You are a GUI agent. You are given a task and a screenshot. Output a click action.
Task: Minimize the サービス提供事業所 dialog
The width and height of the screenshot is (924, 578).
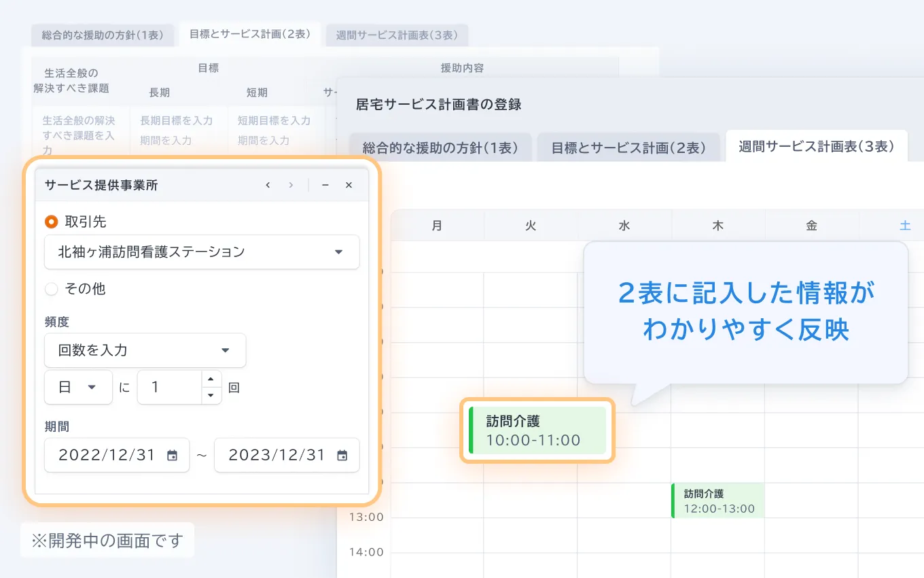pos(325,184)
